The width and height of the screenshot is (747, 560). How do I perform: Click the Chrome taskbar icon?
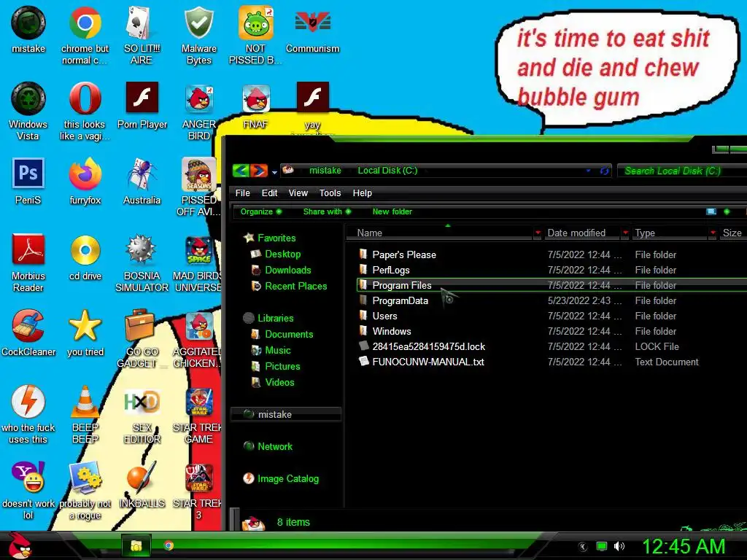click(169, 545)
